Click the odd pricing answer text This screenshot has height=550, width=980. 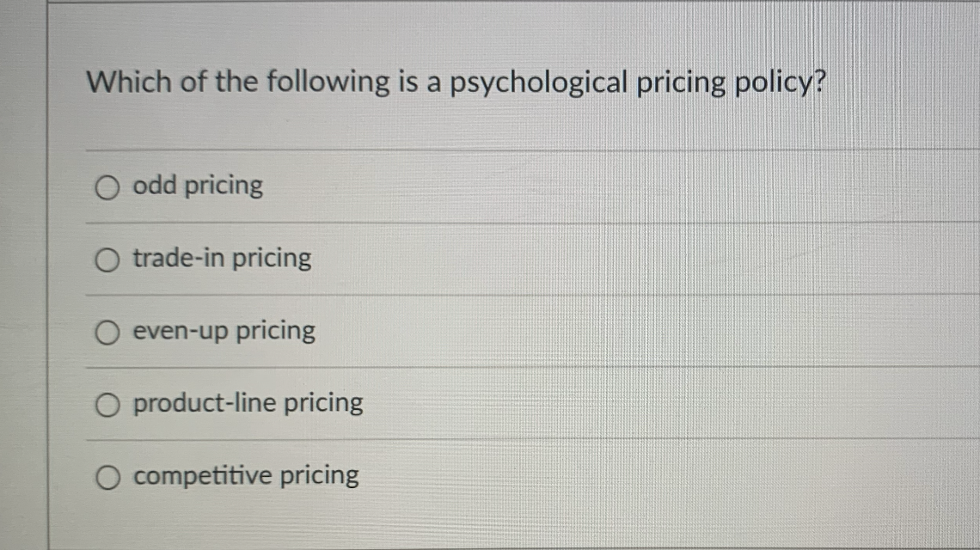[x=197, y=186]
